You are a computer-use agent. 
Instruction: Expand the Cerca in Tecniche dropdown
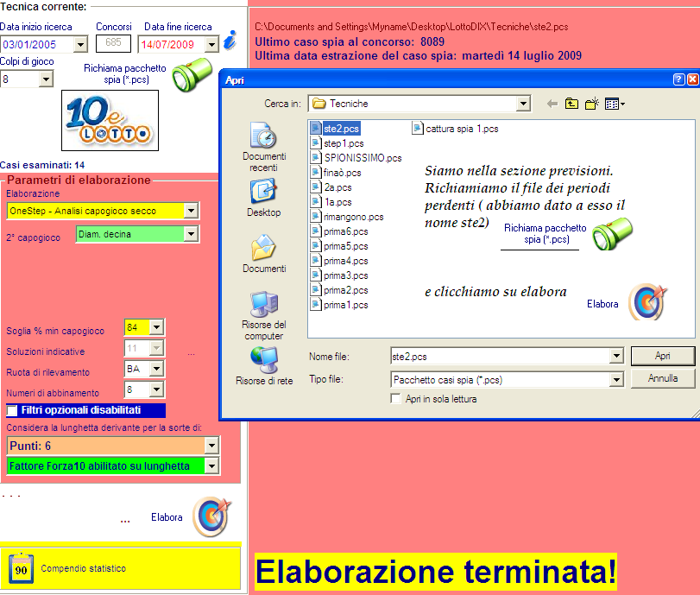point(523,104)
